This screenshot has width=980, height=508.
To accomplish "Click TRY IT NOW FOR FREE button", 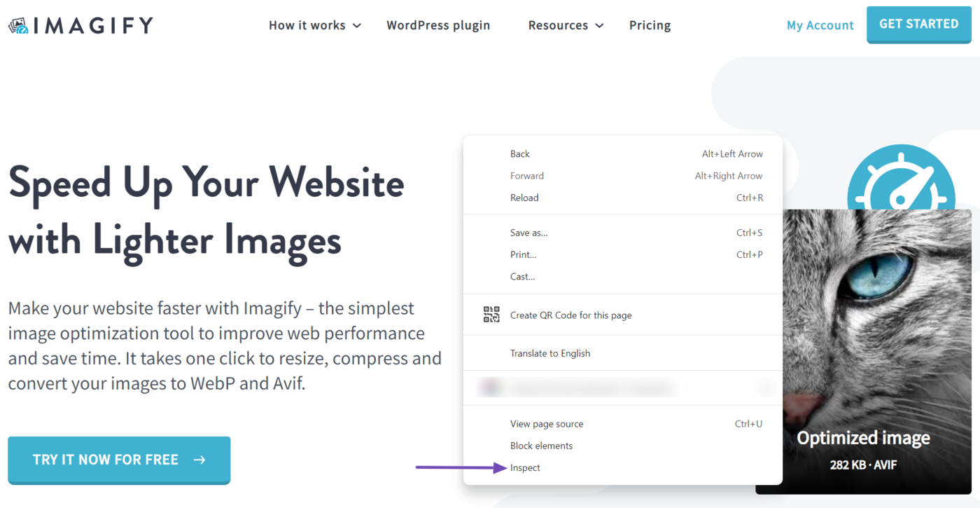I will (119, 460).
